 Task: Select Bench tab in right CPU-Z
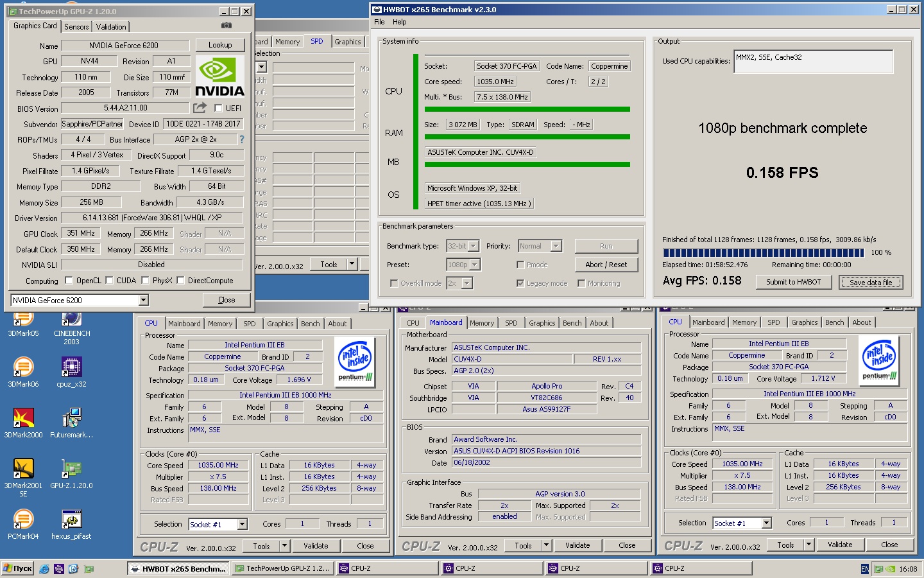834,322
